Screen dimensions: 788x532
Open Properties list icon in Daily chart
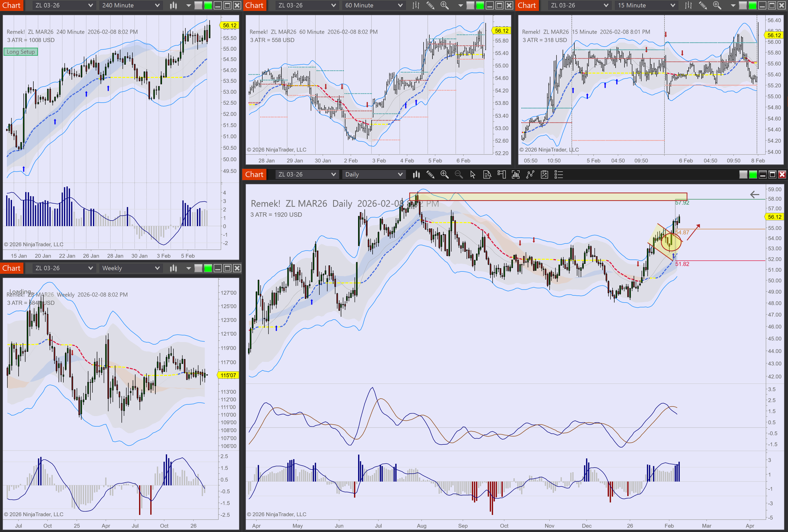click(559, 175)
